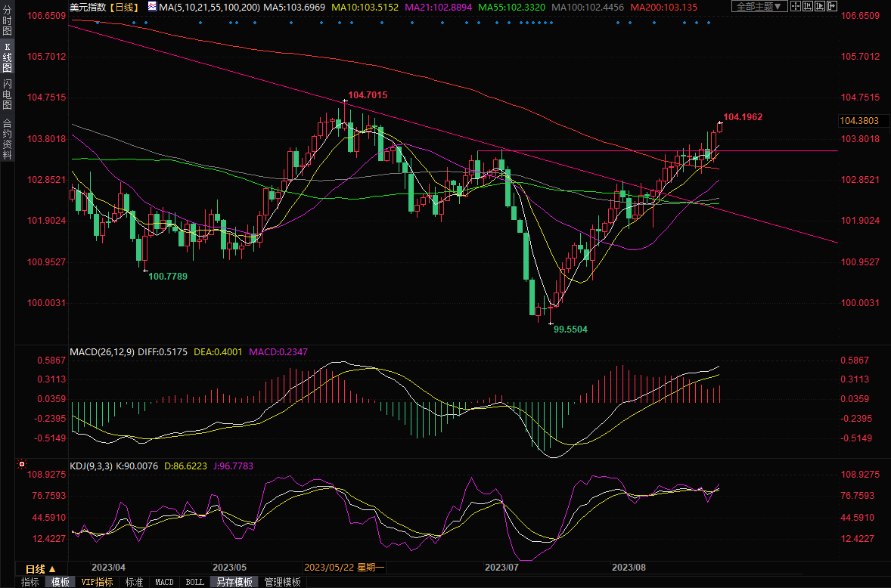Image resolution: width=891 pixels, height=588 pixels.
Task: Select the K线图 side tab
Action: [x=7, y=57]
